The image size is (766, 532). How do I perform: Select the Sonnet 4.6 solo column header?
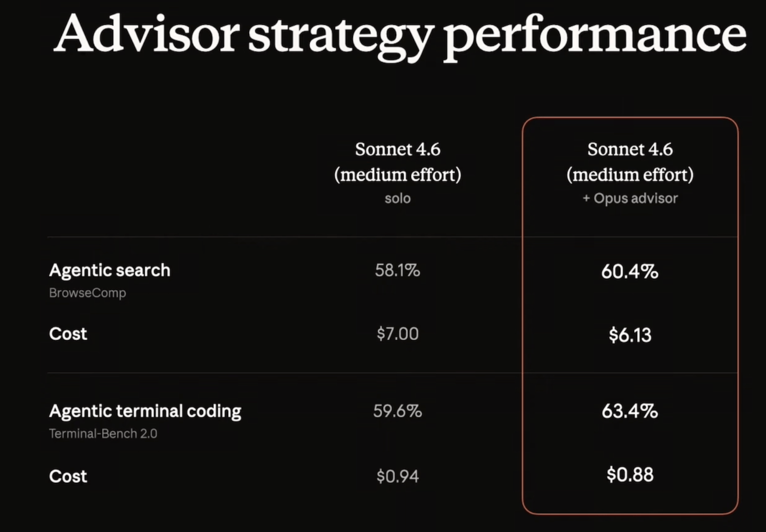point(398,173)
